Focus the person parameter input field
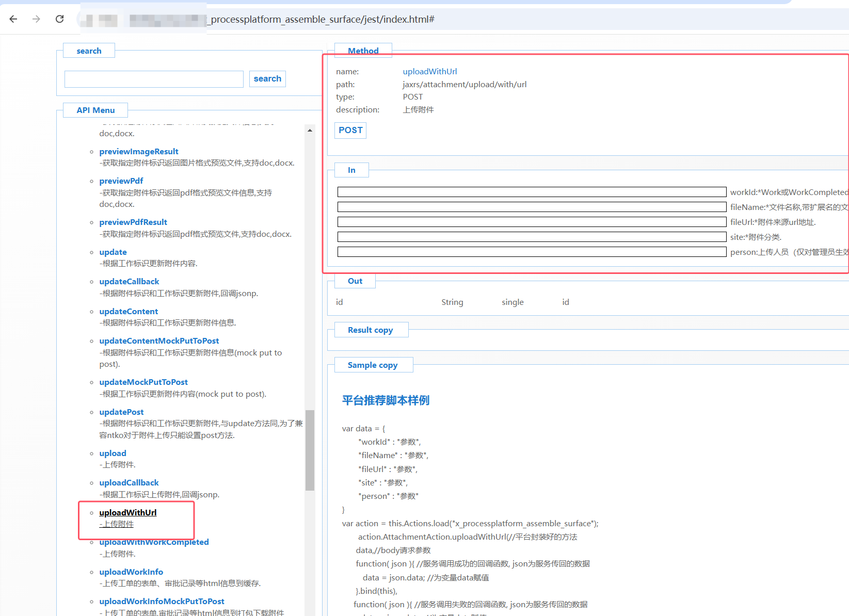849x616 pixels. point(532,252)
